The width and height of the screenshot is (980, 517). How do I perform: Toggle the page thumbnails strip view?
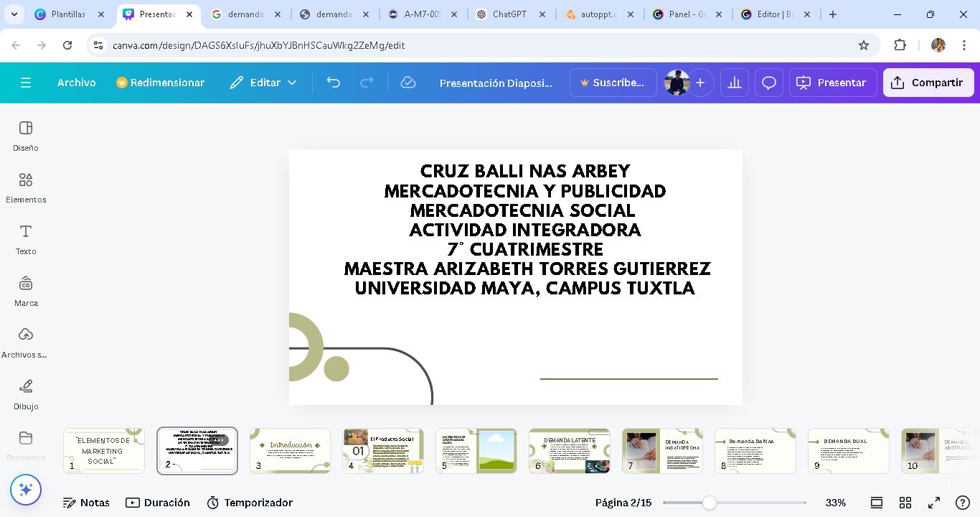[877, 503]
